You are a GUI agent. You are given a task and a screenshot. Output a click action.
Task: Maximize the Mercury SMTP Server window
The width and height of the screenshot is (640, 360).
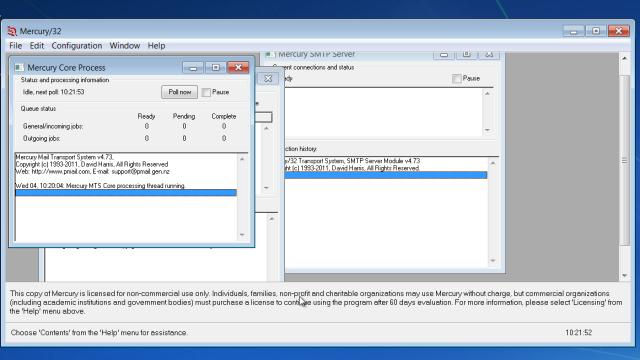[x=467, y=55]
